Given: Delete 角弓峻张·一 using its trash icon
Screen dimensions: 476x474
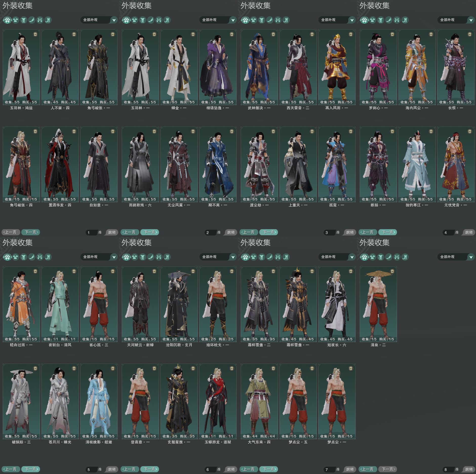Looking at the screenshot, I should [113, 34].
